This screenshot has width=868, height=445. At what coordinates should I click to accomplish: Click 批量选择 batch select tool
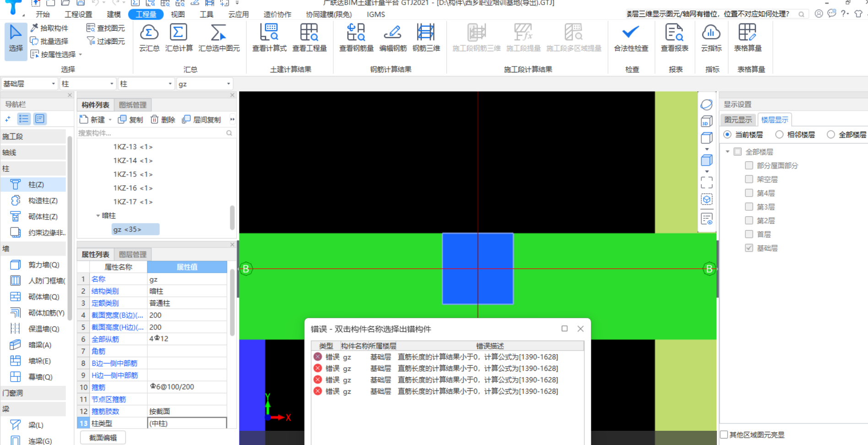(x=49, y=41)
